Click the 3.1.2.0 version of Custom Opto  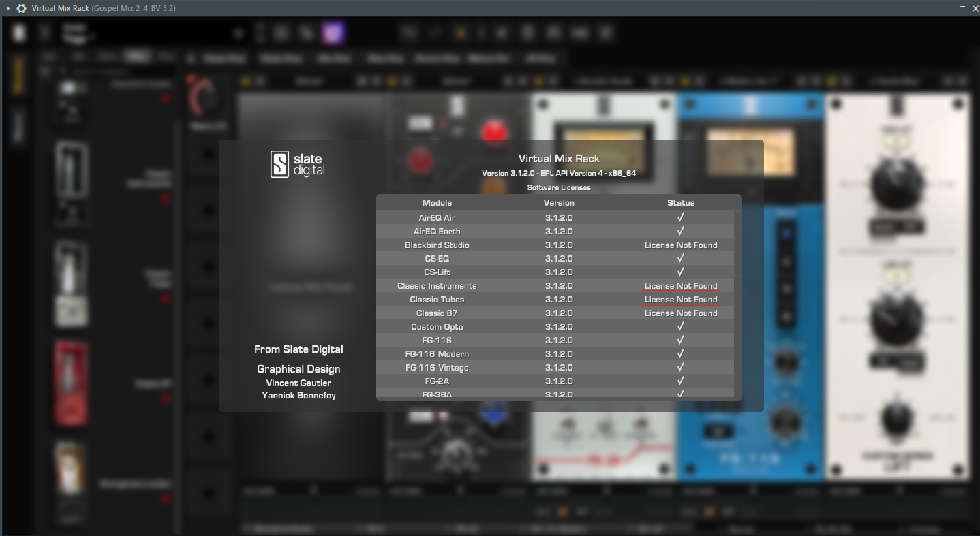[559, 327]
